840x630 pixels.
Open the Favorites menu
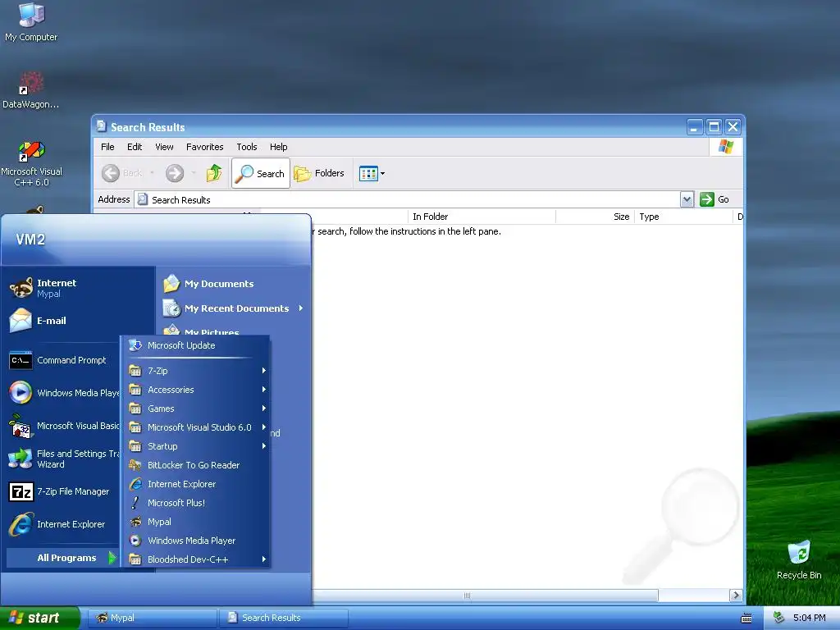pyautogui.click(x=204, y=147)
